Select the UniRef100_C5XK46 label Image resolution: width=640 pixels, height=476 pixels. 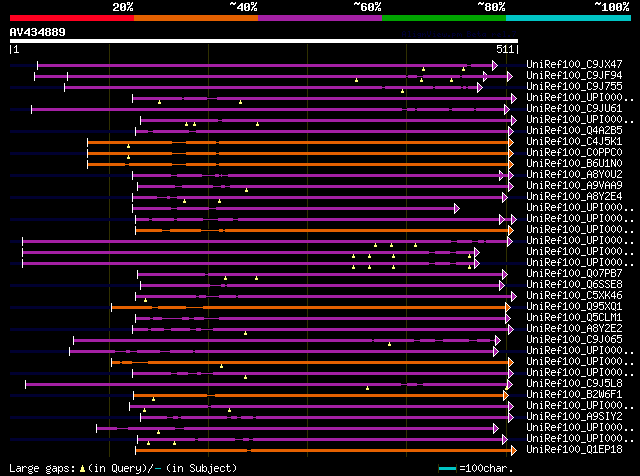574,295
